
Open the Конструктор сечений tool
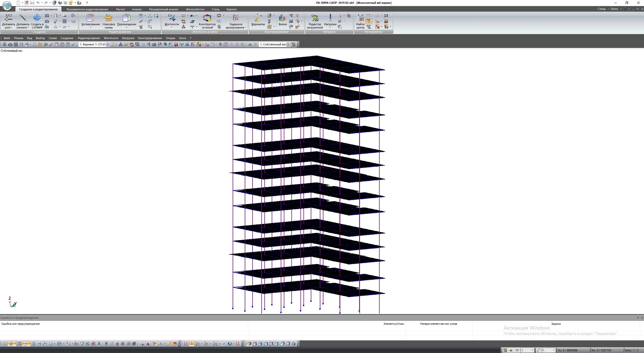207,18
